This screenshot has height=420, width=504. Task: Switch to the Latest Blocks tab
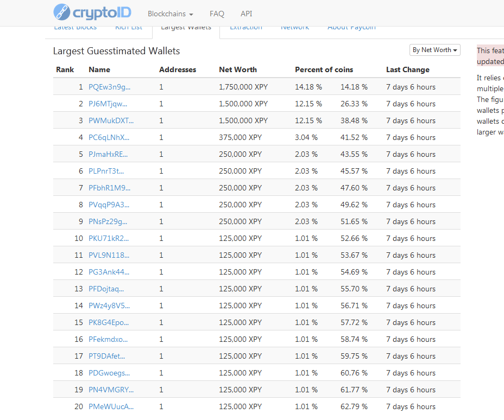tap(75, 28)
